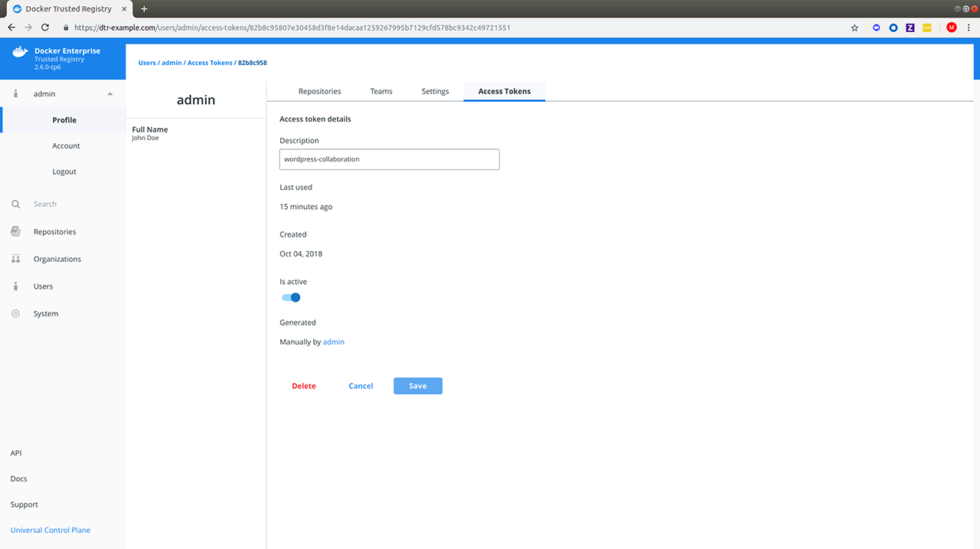Open the System gear icon in sidebar
This screenshot has width=980, height=549.
coord(15,313)
